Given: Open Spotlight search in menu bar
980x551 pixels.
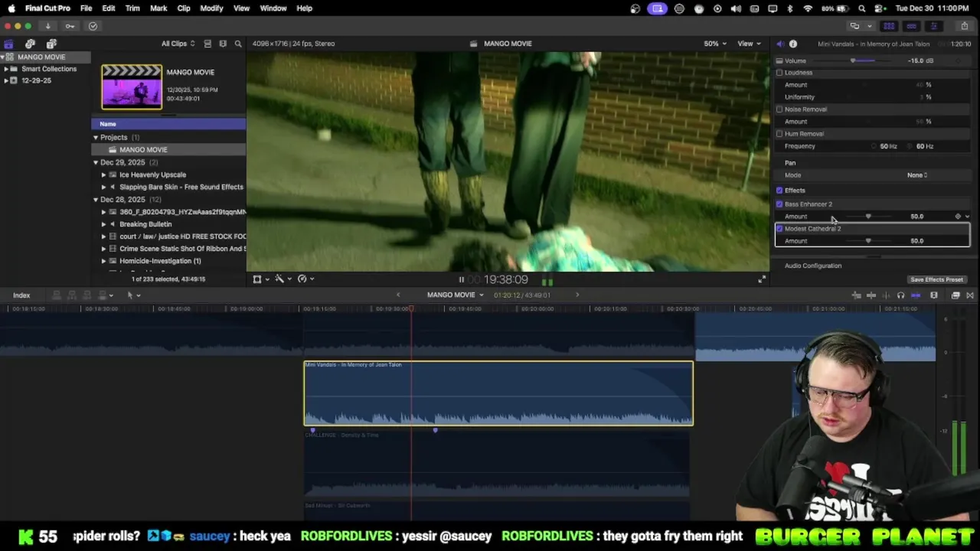Looking at the screenshot, I should [x=862, y=8].
